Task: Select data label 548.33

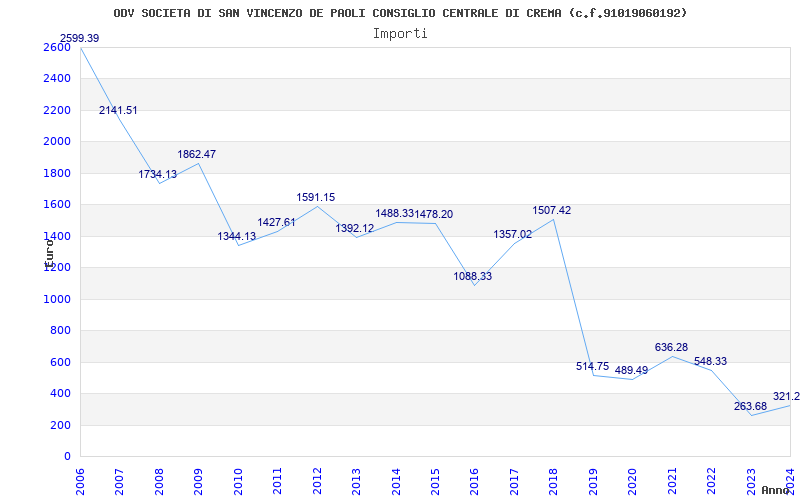Action: click(711, 361)
